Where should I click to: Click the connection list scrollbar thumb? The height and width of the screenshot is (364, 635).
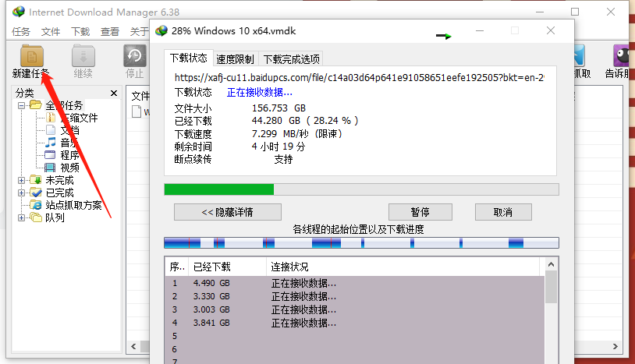[x=551, y=287]
